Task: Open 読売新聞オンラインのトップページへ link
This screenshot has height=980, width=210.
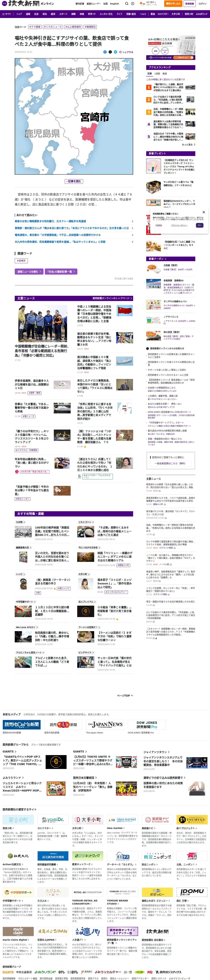Action: (x=112, y=298)
